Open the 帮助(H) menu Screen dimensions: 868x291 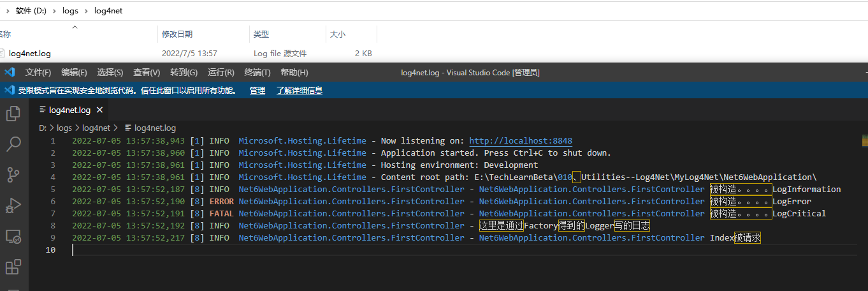[x=294, y=73]
